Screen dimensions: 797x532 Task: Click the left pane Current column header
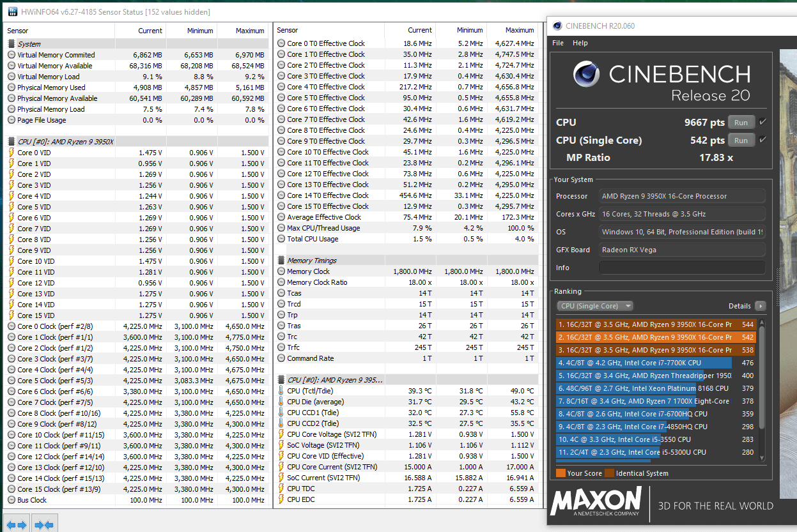141,31
